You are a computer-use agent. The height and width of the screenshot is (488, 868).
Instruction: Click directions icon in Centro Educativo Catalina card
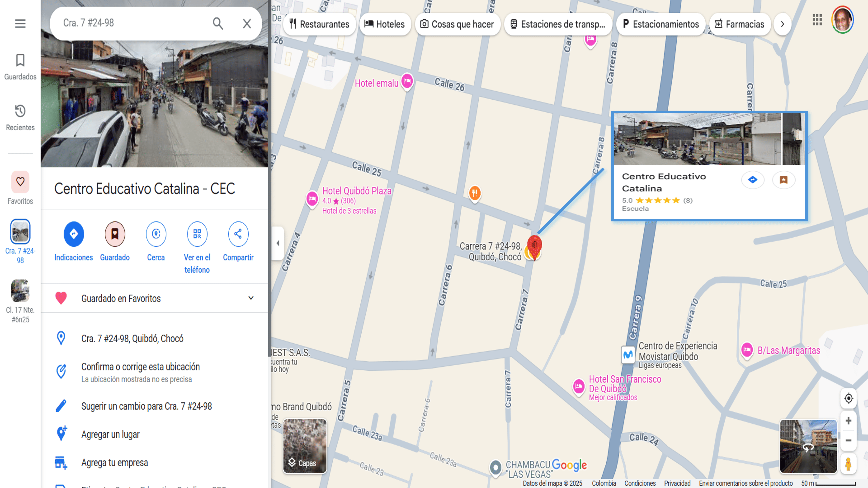(753, 179)
